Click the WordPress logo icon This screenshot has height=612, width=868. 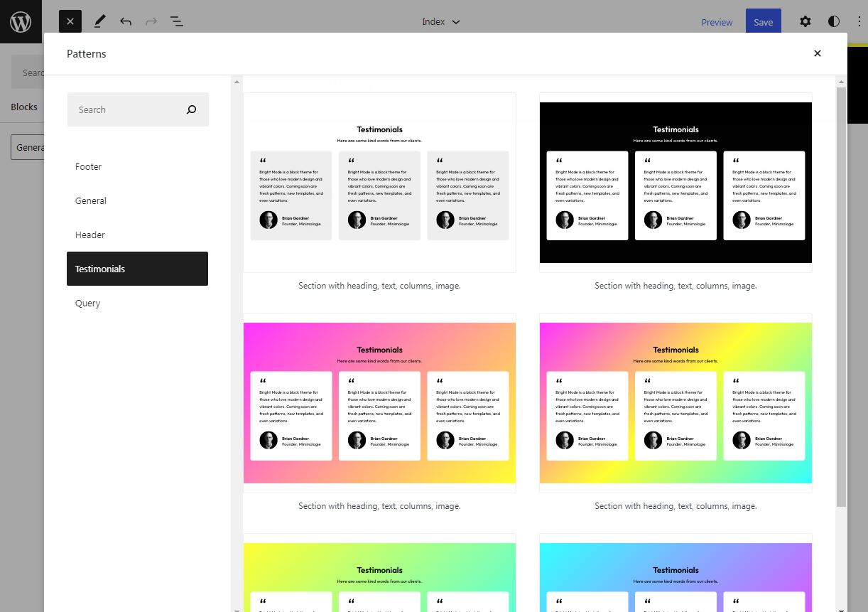pos(21,21)
